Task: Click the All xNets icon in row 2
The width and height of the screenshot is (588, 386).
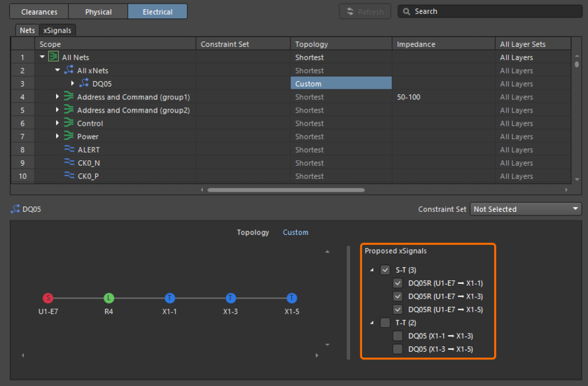Action: (x=69, y=70)
